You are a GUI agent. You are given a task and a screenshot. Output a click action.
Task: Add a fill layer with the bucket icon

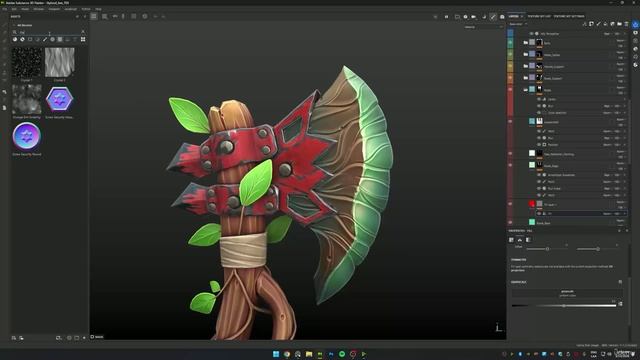pos(605,24)
